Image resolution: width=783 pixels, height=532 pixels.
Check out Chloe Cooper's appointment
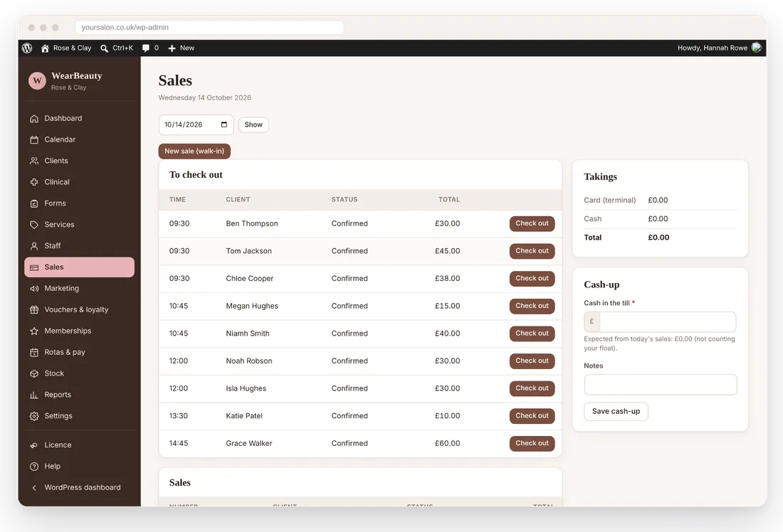532,279
